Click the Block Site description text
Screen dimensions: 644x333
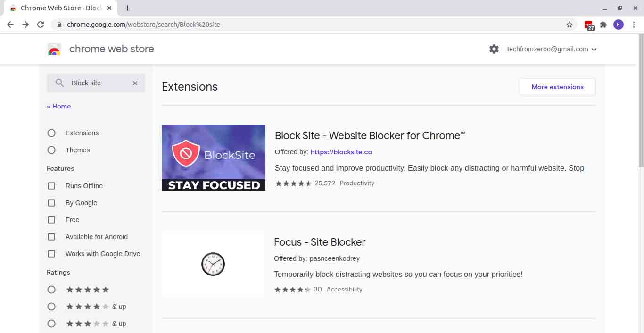429,168
